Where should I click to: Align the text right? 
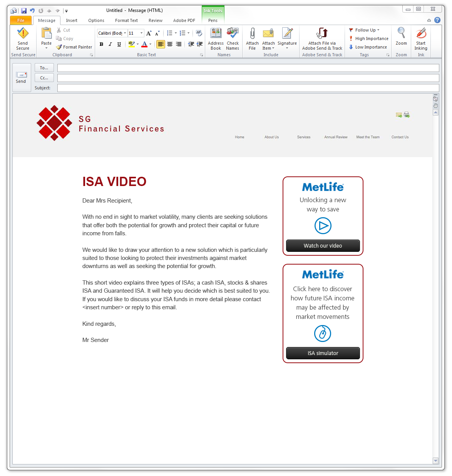tap(179, 44)
